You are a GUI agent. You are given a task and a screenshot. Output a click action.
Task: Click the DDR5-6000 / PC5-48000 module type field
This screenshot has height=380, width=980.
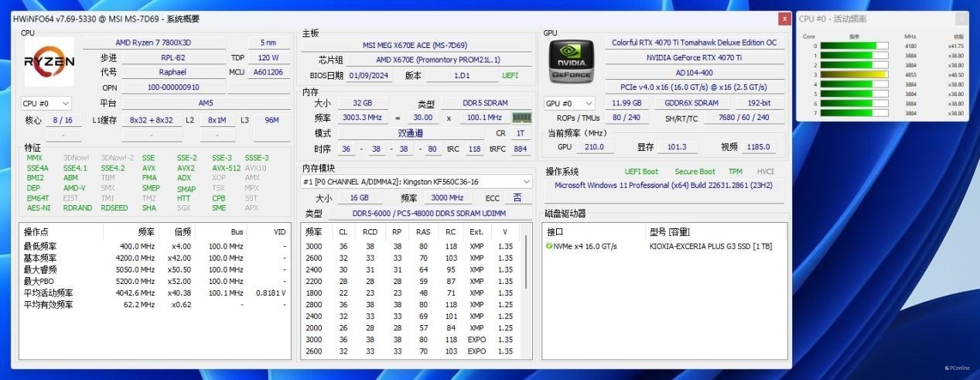[x=429, y=214]
